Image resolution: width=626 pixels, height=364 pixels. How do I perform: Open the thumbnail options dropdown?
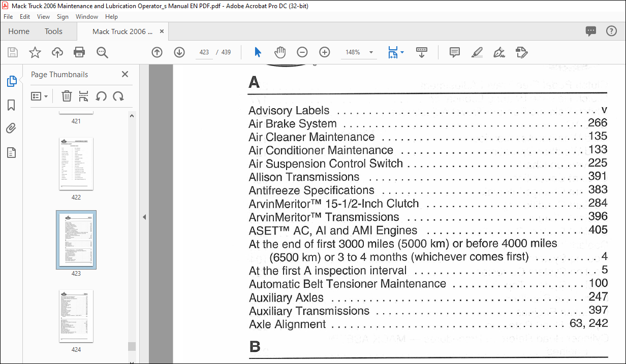point(39,96)
